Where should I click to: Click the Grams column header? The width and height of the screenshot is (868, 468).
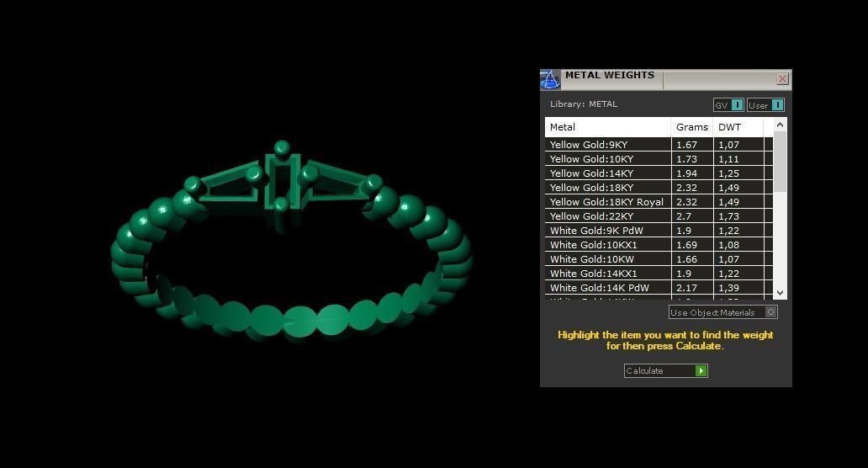[x=692, y=127]
